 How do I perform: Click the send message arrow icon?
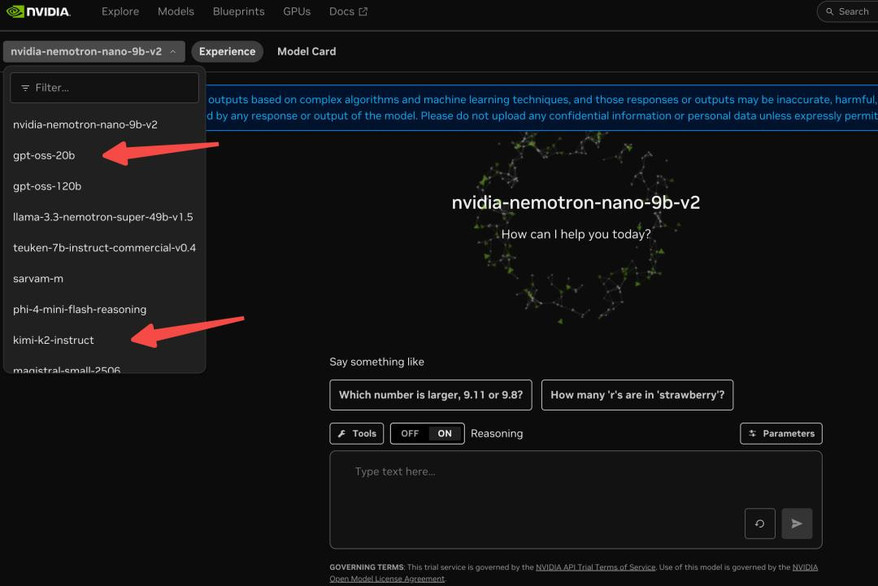tap(796, 523)
